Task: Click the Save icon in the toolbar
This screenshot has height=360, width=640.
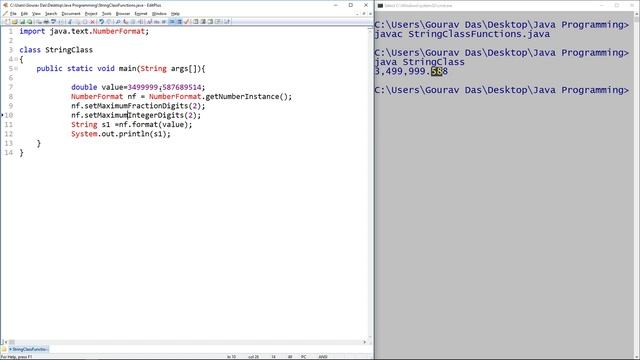Action: coord(22,22)
